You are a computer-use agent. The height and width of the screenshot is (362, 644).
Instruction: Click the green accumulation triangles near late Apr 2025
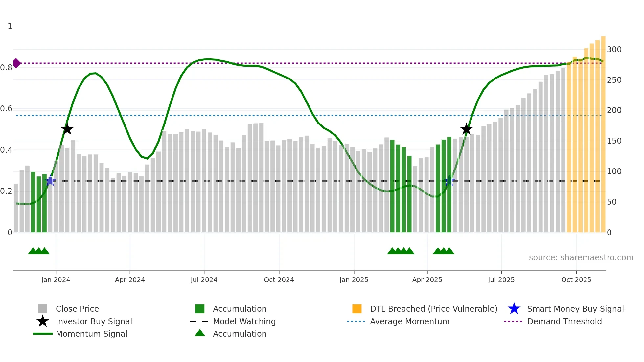[444, 251]
